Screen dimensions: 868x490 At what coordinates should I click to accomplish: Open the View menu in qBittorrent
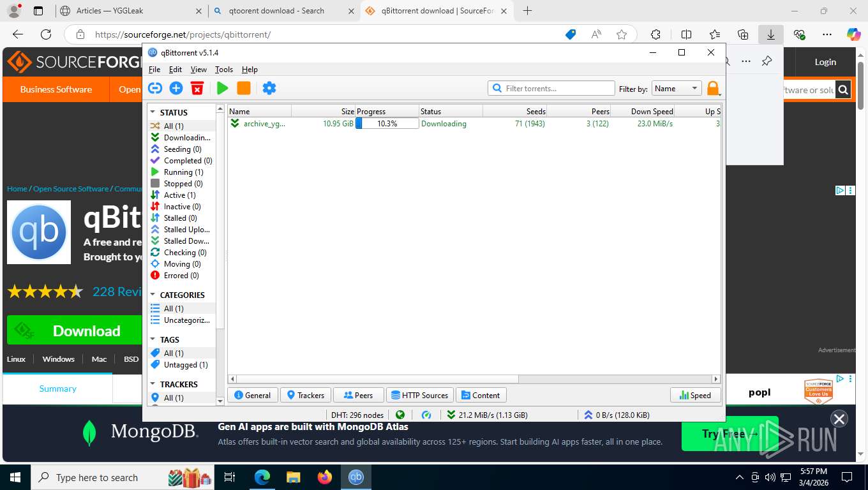198,70
